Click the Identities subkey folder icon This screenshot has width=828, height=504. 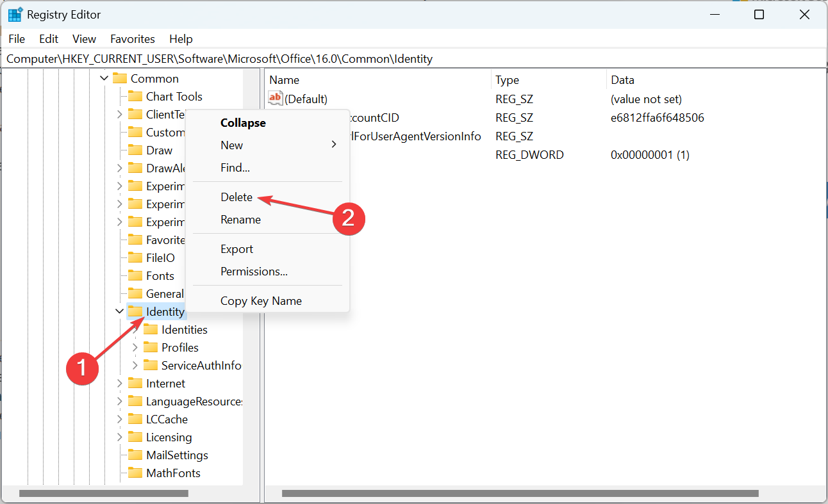150,329
